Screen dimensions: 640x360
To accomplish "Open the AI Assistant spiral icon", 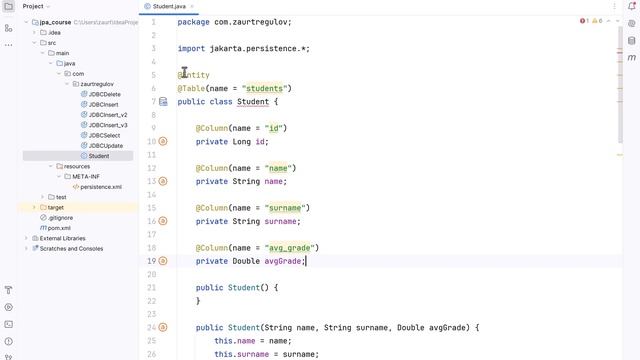I will pyautogui.click(x=632, y=23).
